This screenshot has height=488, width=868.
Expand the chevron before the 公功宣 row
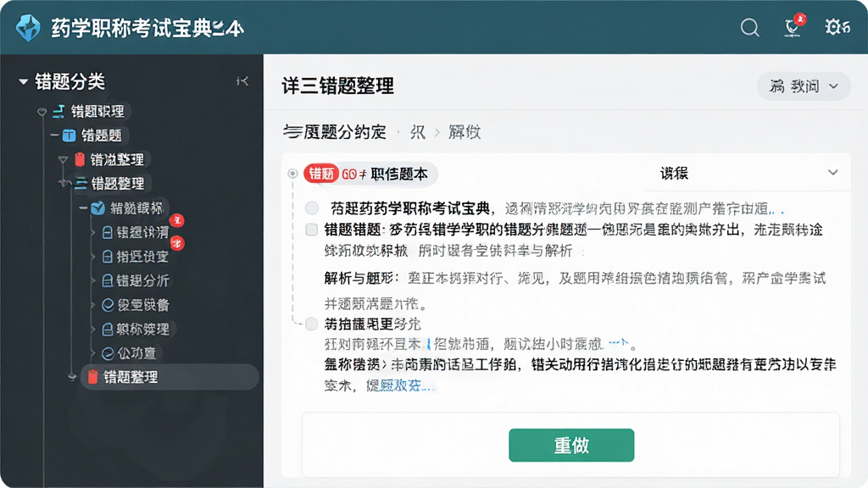93,353
